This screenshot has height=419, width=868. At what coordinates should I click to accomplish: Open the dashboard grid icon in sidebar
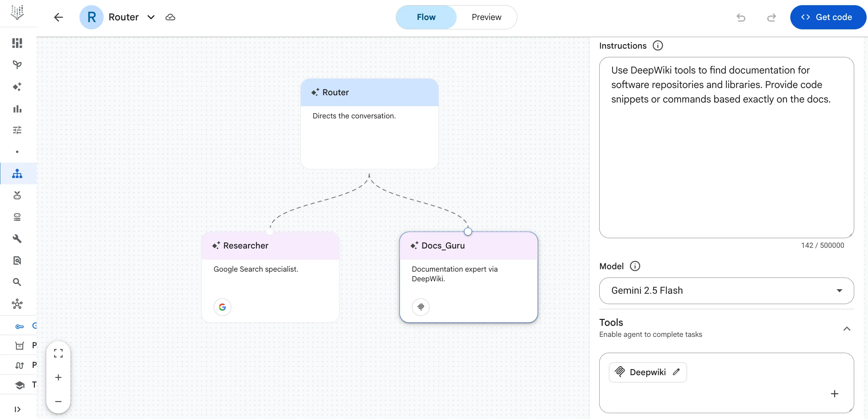17,43
